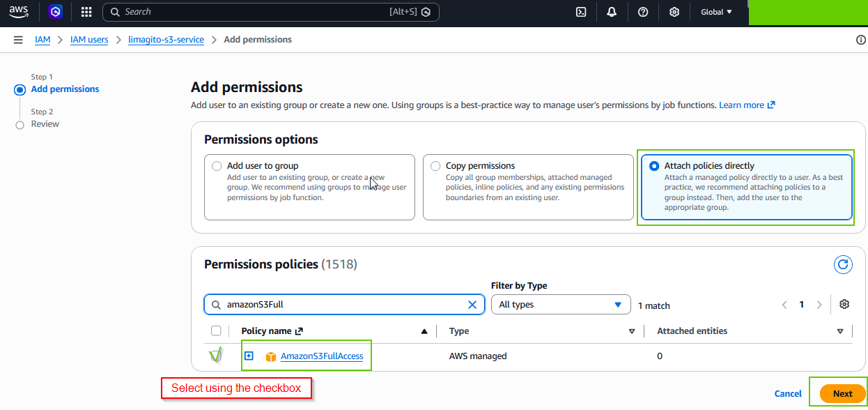
Task: Open the AmazonS3FullAccess policy link
Action: click(x=322, y=356)
